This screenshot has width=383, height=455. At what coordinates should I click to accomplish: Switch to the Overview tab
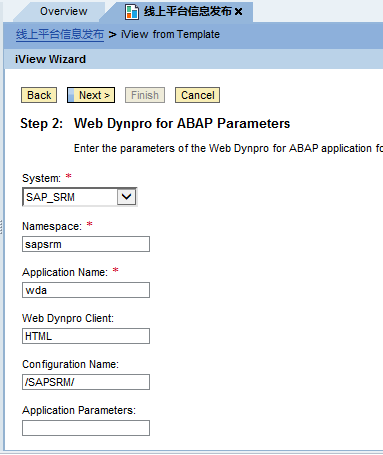[64, 11]
